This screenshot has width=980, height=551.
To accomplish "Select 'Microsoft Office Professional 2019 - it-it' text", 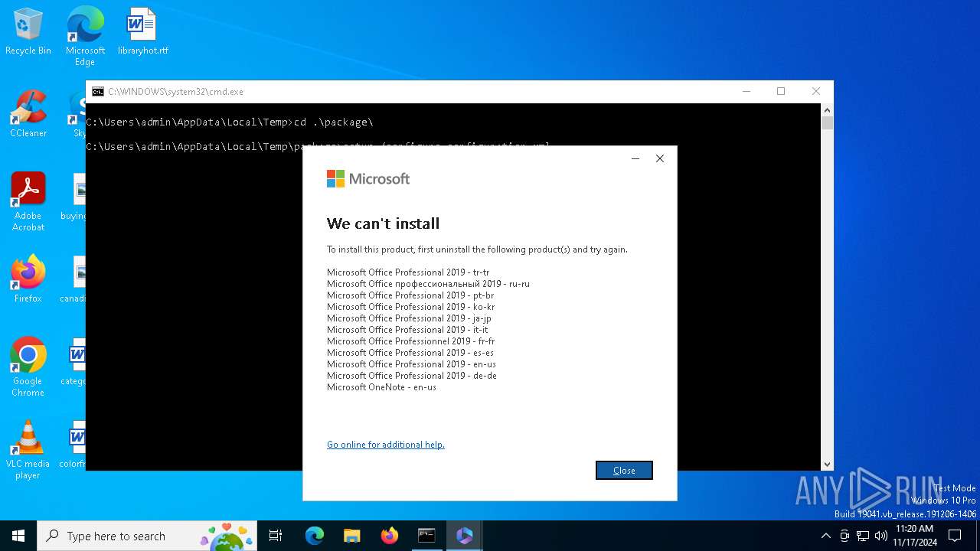I will [x=407, y=330].
